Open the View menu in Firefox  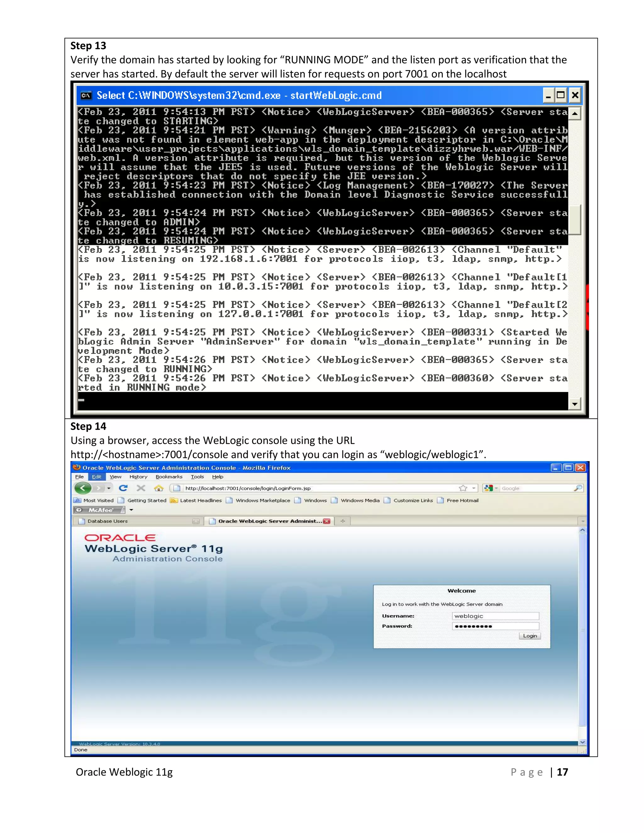point(116,477)
